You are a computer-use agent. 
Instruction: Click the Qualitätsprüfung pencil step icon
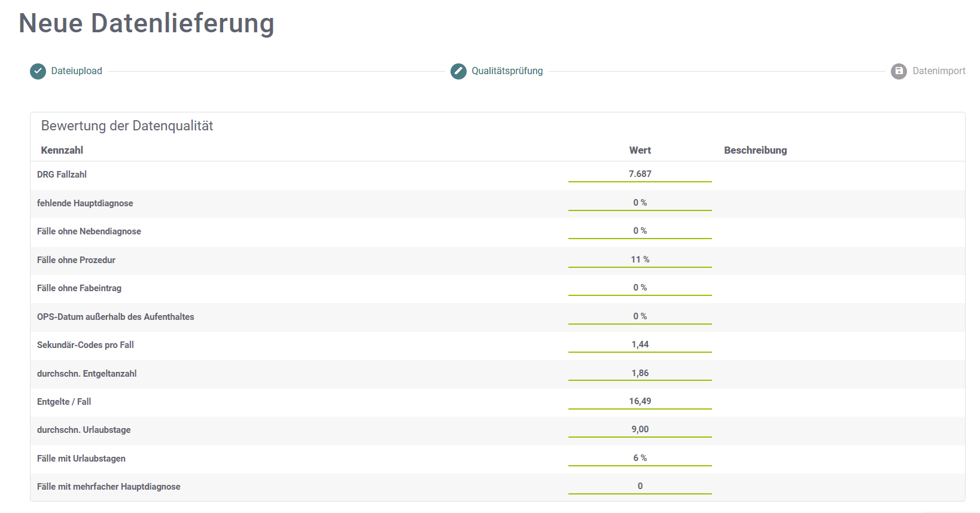click(x=458, y=71)
